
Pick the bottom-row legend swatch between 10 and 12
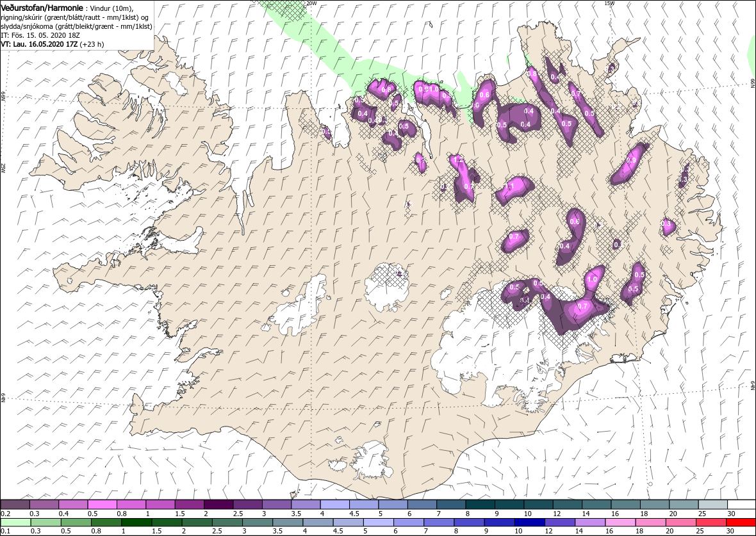click(530, 523)
